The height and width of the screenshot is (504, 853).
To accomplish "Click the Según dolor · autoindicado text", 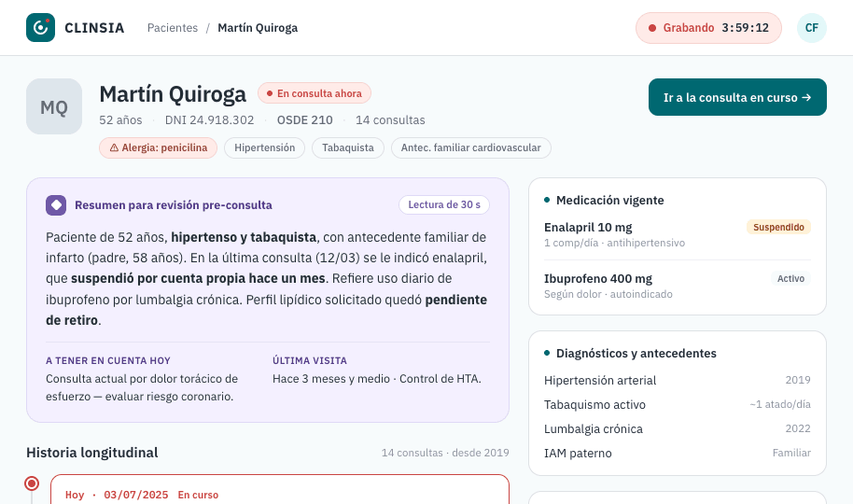I will pos(608,294).
